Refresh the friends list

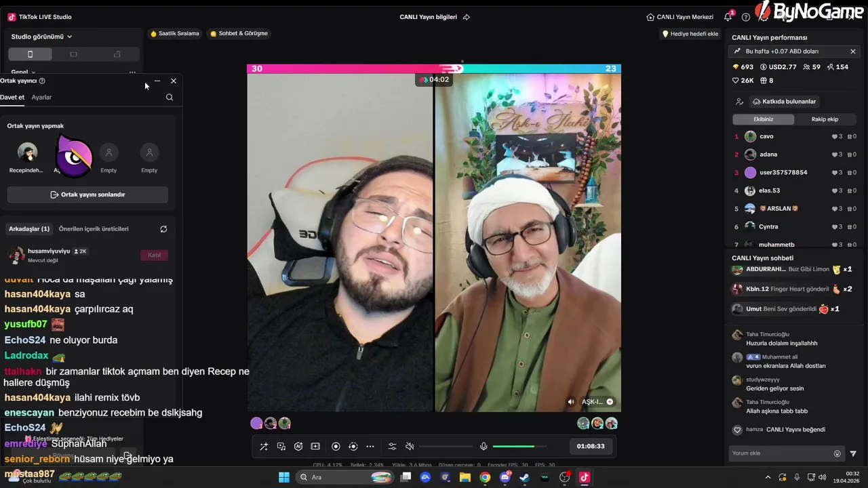point(163,229)
